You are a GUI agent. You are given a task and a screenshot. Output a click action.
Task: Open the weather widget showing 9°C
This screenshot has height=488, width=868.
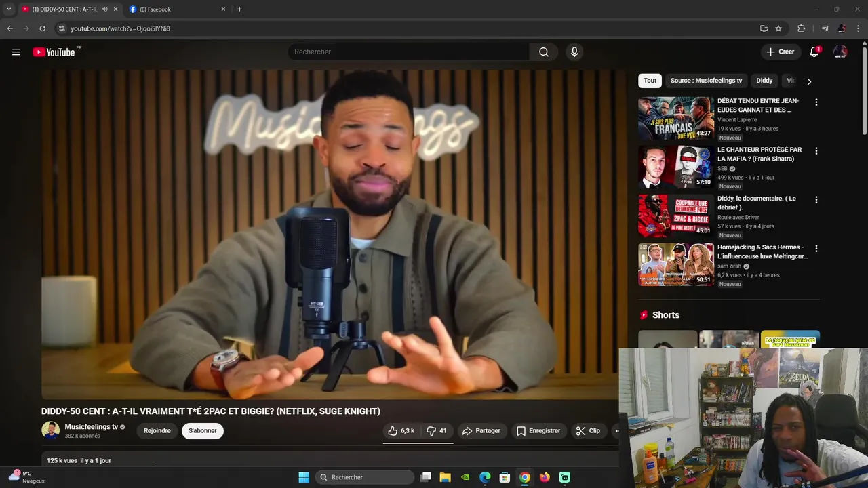27,476
